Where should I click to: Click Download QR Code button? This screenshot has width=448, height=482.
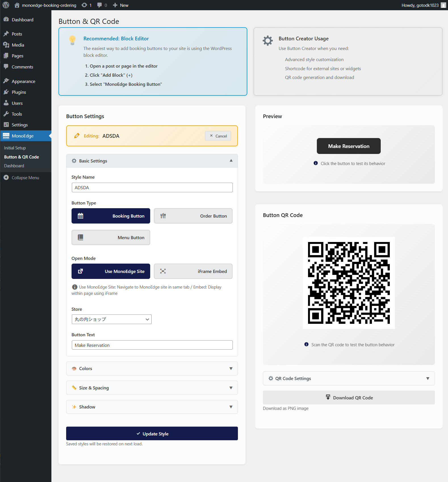(x=349, y=397)
